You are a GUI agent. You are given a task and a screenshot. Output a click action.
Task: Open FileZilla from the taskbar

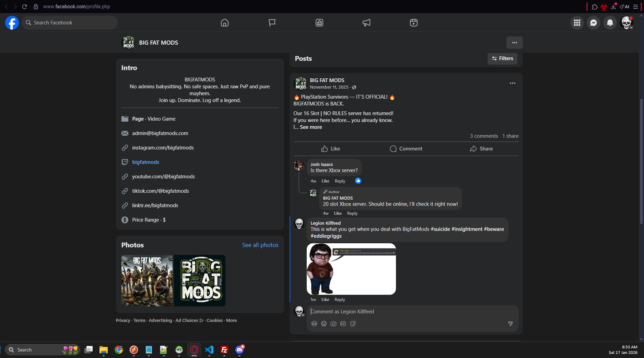pyautogui.click(x=224, y=350)
